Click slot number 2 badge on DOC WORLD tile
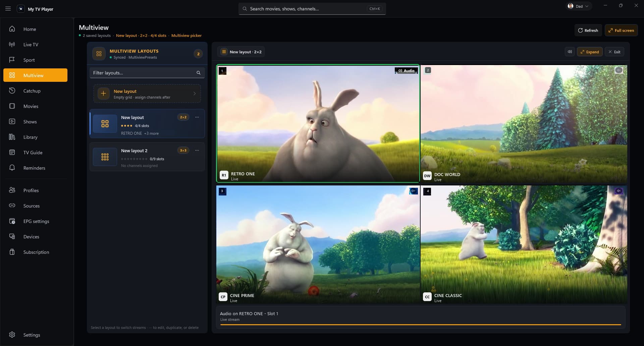This screenshot has width=644, height=346. pos(428,70)
